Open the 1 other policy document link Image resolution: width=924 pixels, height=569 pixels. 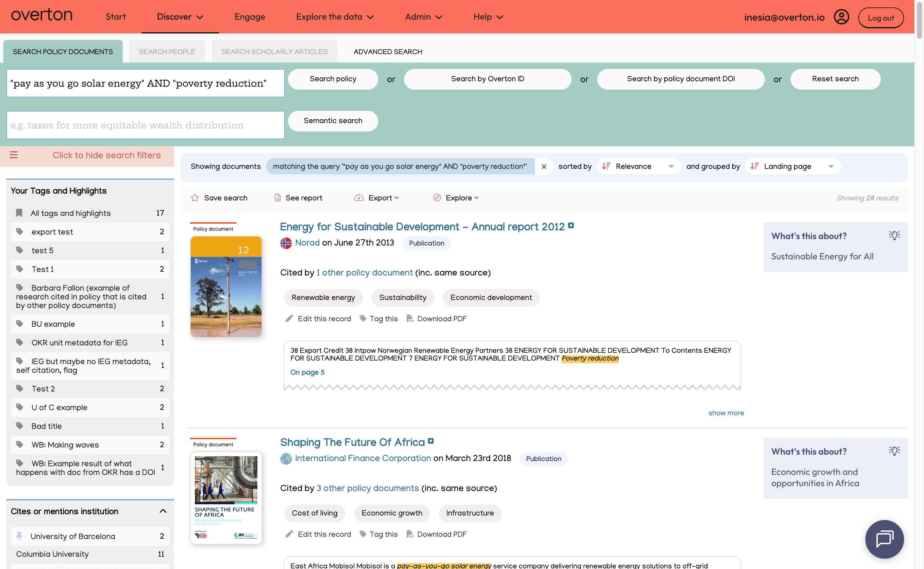click(x=364, y=273)
